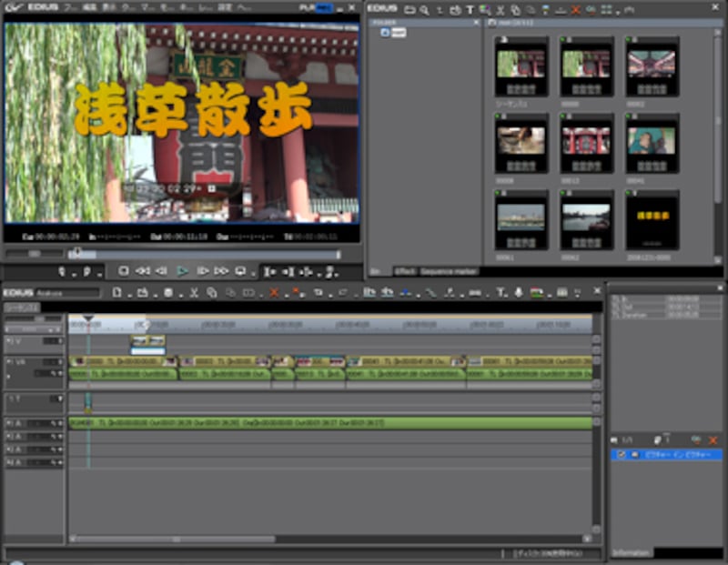Click the Stop button in the player controls
This screenshot has width=728, height=565.
124,271
